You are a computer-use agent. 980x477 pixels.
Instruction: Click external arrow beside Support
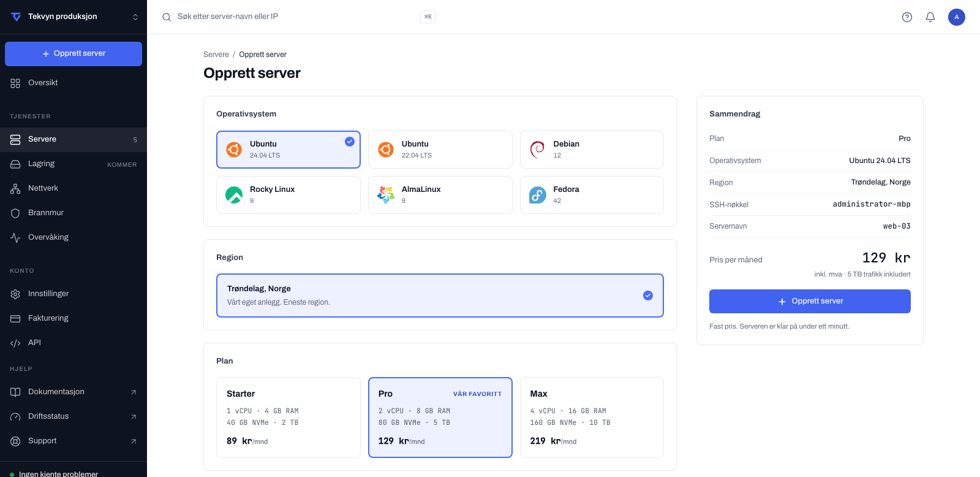point(134,441)
